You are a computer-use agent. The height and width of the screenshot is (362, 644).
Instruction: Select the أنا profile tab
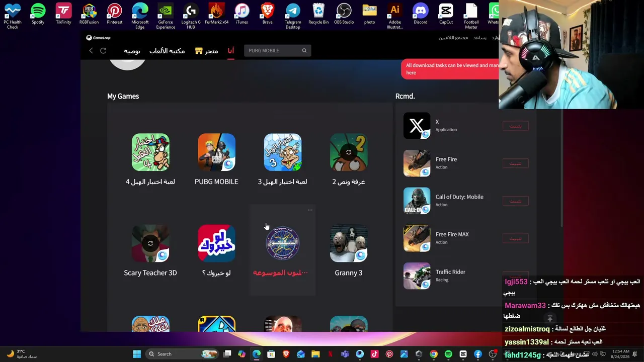[230, 51]
